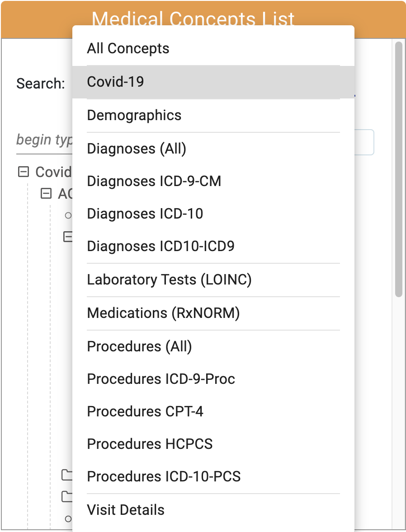The width and height of the screenshot is (406, 532).
Task: Pick Procedures CPT-4 option
Action: click(145, 411)
